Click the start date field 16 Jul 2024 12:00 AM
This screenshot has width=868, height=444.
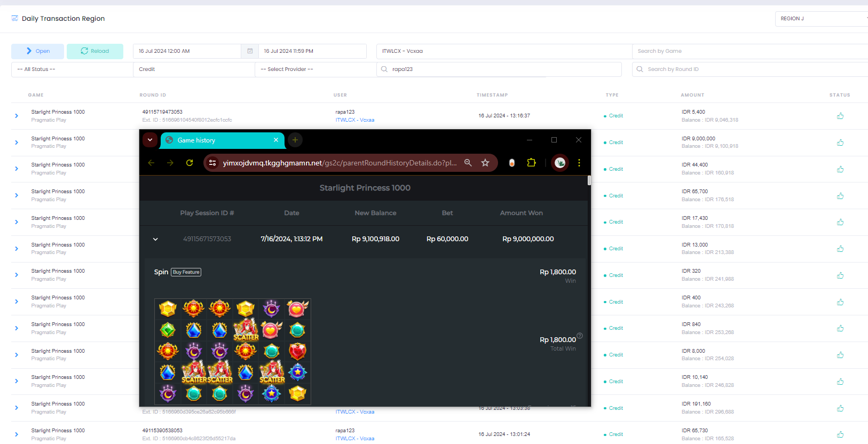(x=187, y=51)
